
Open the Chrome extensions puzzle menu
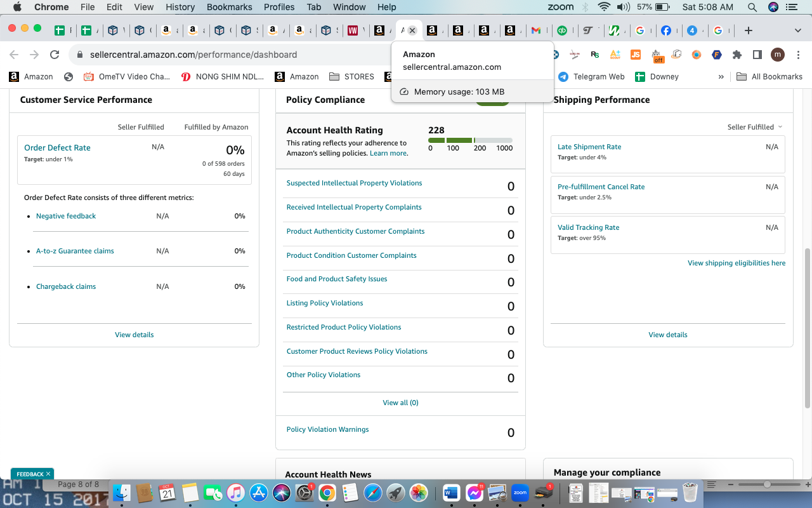point(737,55)
